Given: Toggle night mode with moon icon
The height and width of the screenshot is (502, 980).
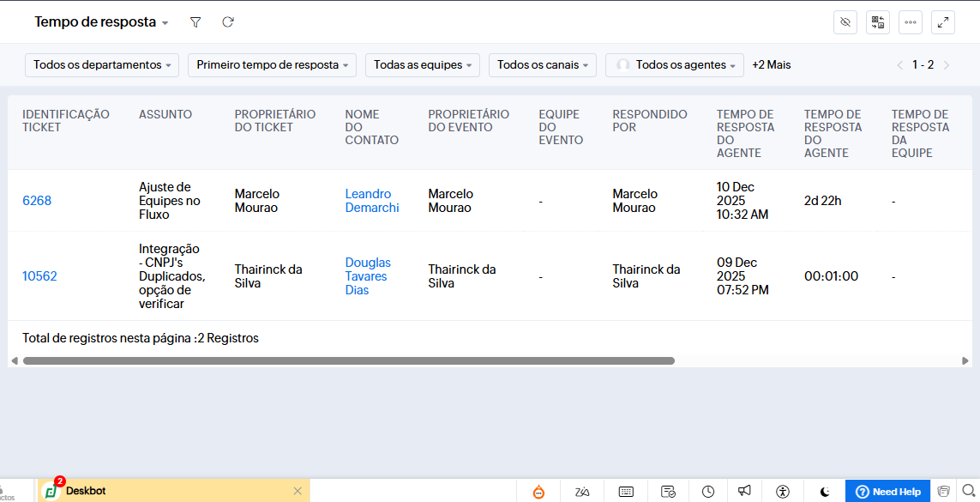Looking at the screenshot, I should (825, 492).
